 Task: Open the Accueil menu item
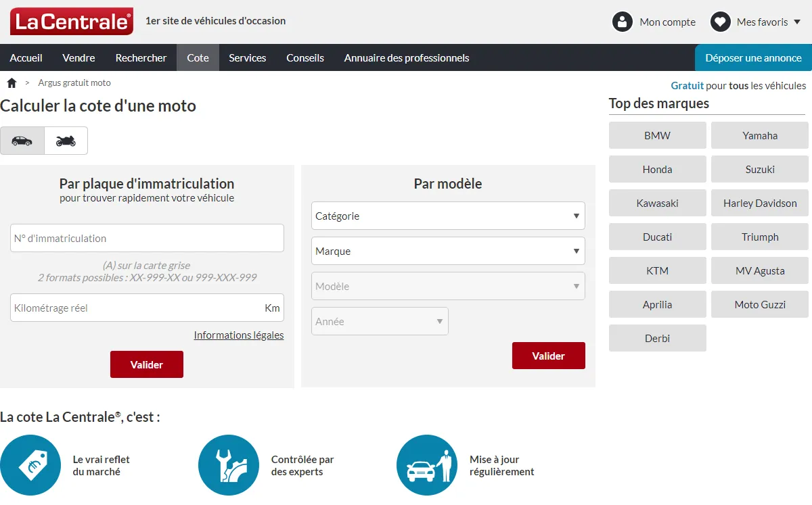26,58
